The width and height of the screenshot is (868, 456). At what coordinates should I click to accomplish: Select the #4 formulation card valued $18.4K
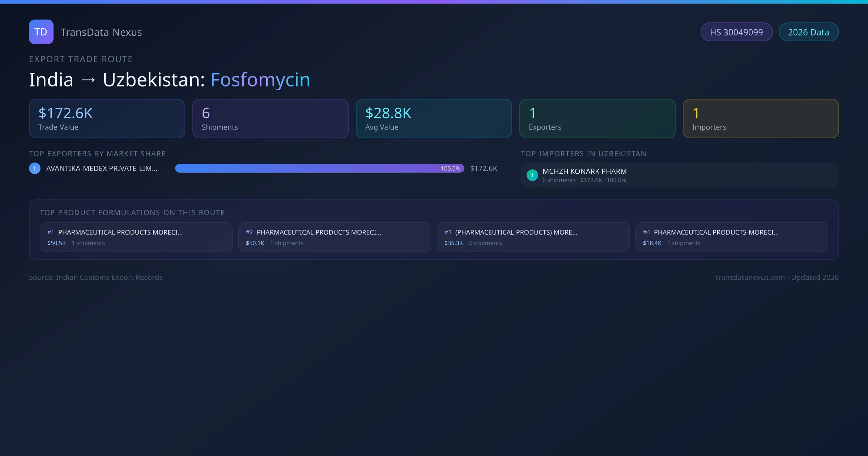coord(732,237)
